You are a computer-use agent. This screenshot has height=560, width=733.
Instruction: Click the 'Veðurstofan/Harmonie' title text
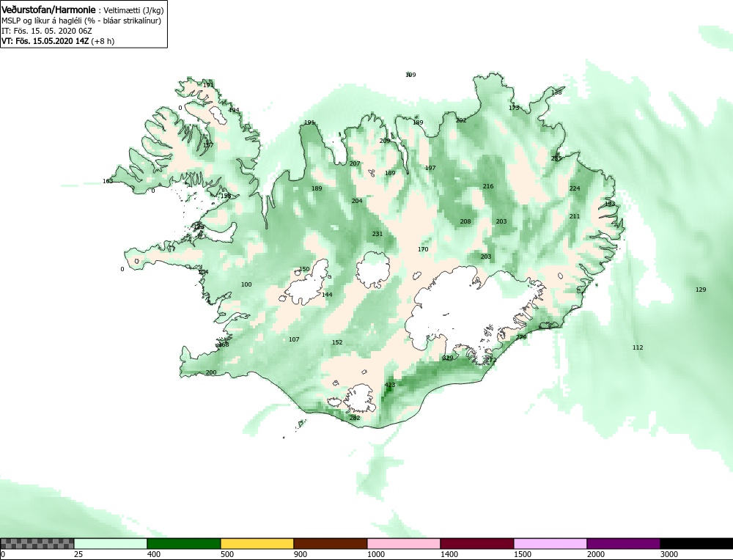point(48,10)
